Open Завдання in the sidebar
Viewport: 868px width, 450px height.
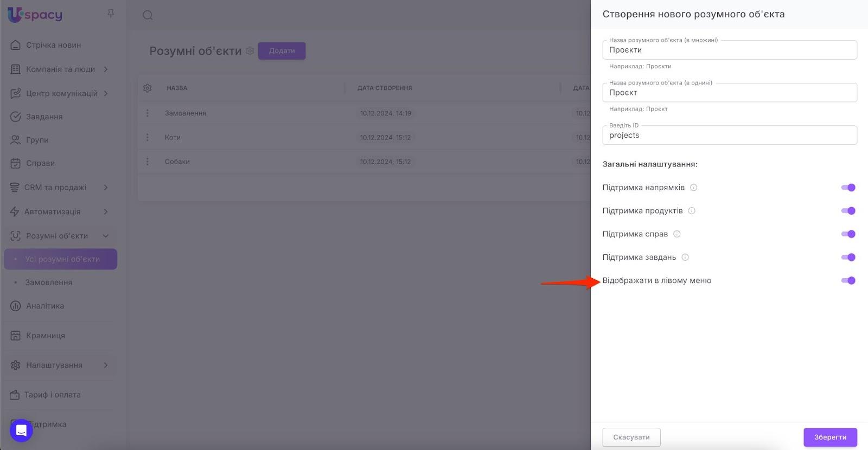coord(44,117)
